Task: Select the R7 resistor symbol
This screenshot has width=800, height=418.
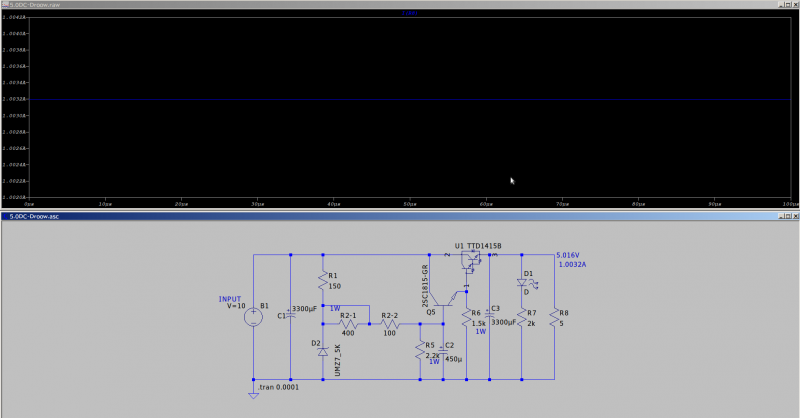Action: [x=522, y=316]
